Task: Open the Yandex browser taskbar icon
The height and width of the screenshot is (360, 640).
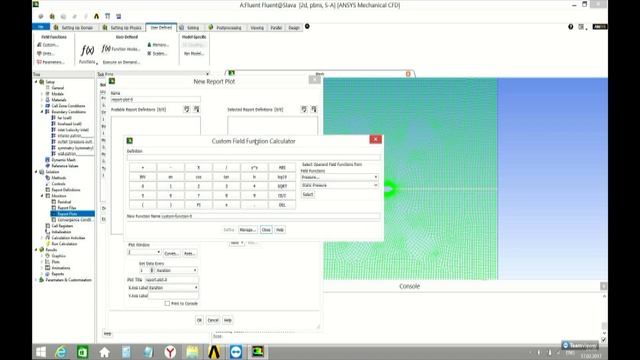Action: coord(170,352)
